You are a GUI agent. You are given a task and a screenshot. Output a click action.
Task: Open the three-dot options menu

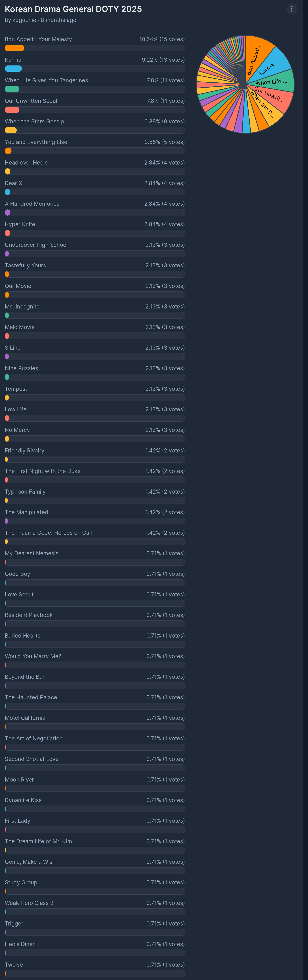coord(292,9)
